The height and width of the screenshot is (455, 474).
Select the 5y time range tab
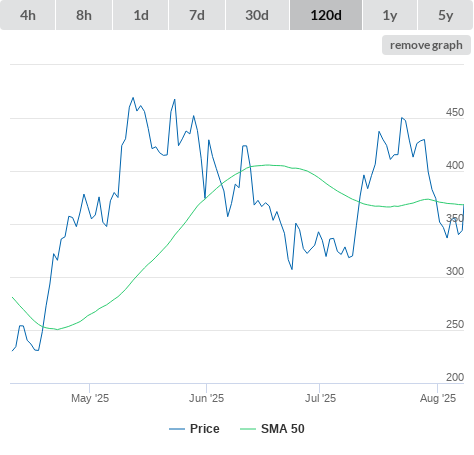tap(445, 15)
